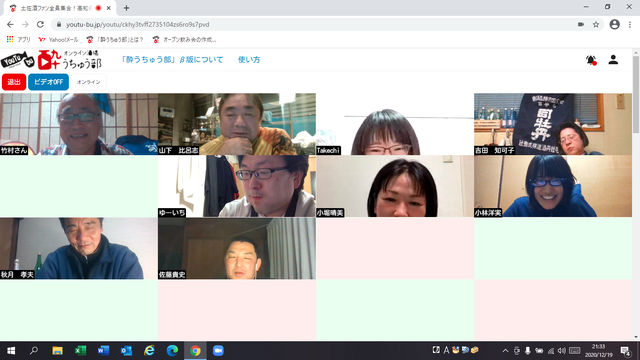Select 竹村さん video tile
Image resolution: width=640 pixels, height=360 pixels.
[x=79, y=124]
